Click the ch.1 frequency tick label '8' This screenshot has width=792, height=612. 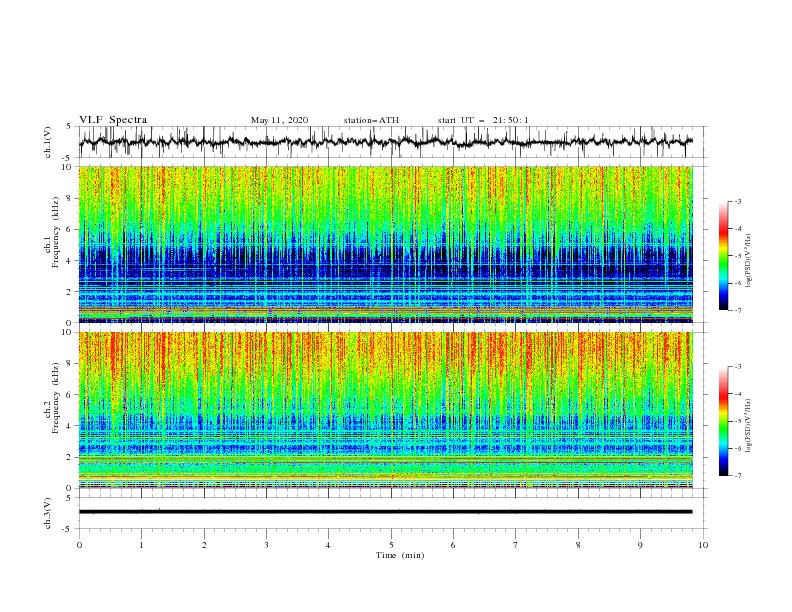(69, 198)
